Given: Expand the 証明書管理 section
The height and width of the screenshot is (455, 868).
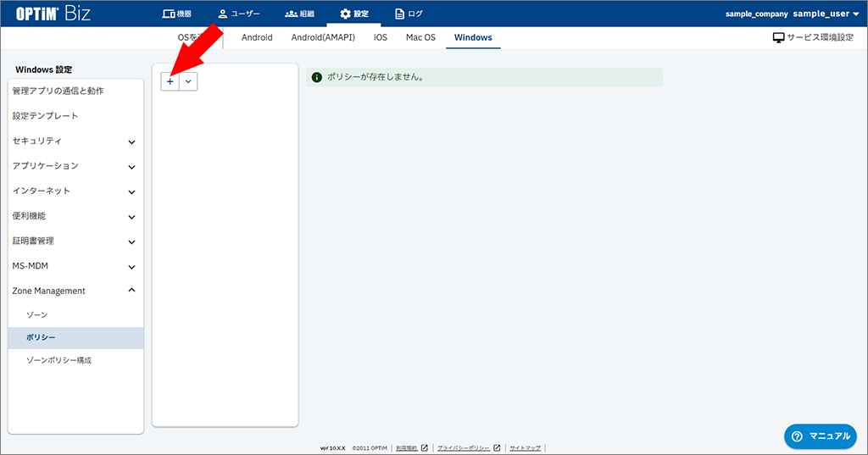Looking at the screenshot, I should click(75, 241).
